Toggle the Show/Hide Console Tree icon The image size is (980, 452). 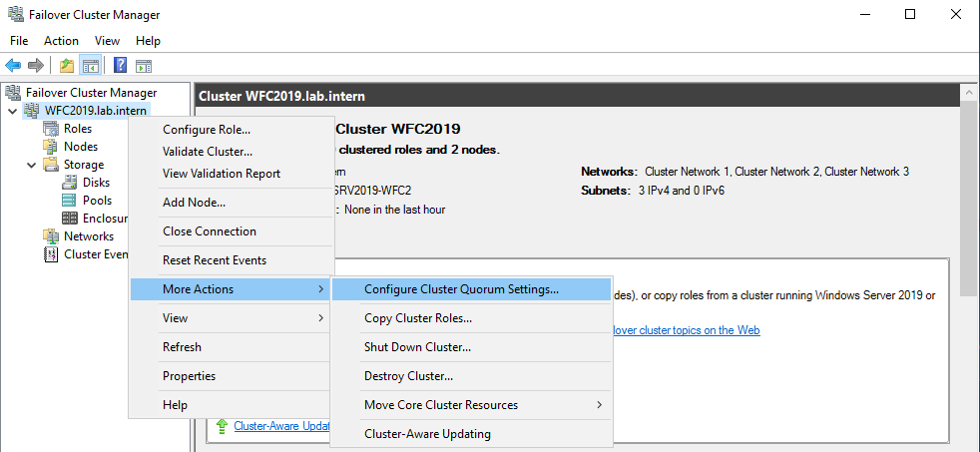tap(90, 66)
